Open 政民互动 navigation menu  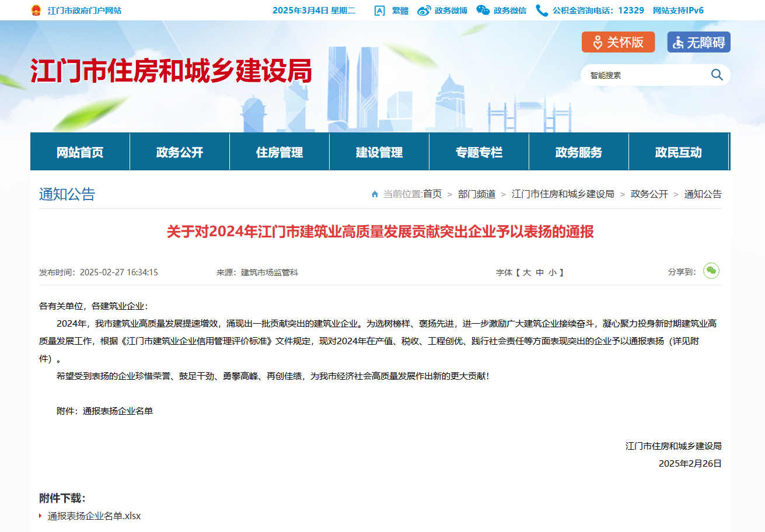pyautogui.click(x=679, y=152)
